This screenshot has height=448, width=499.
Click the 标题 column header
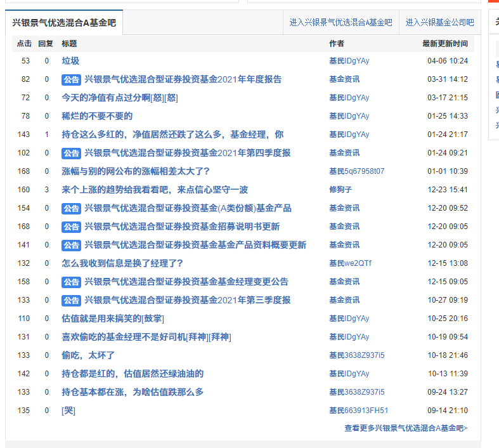coord(69,44)
